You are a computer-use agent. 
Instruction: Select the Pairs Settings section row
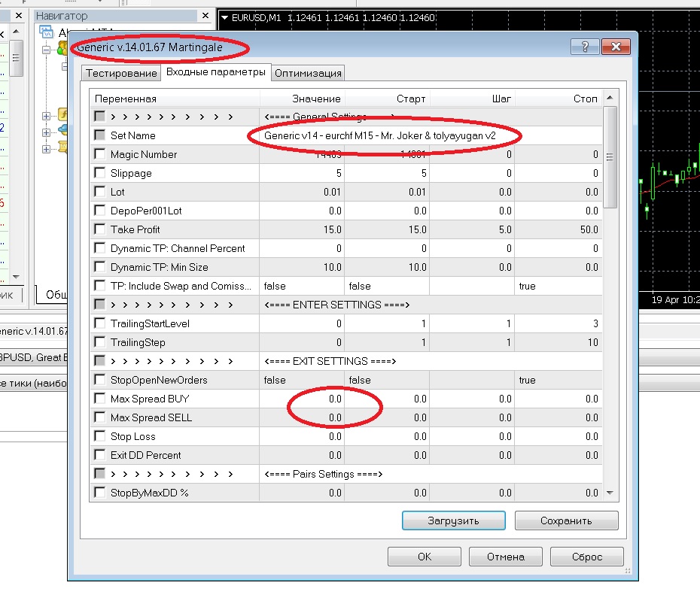point(346,474)
